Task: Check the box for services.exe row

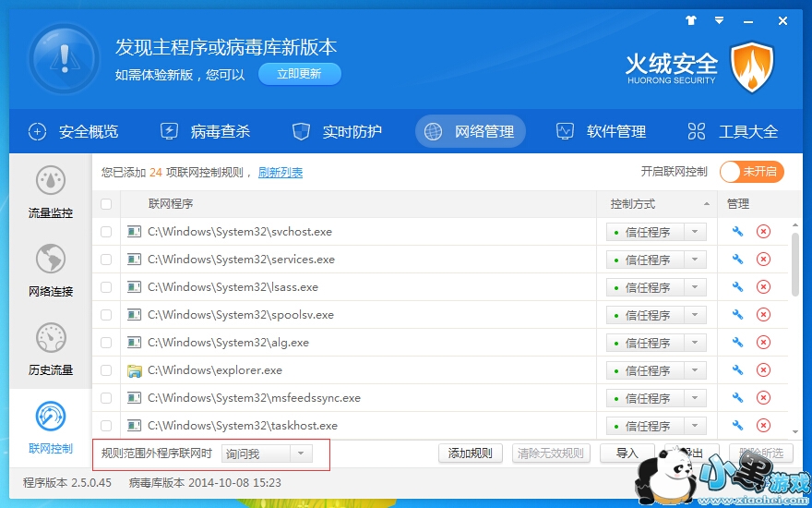Action: (106, 260)
